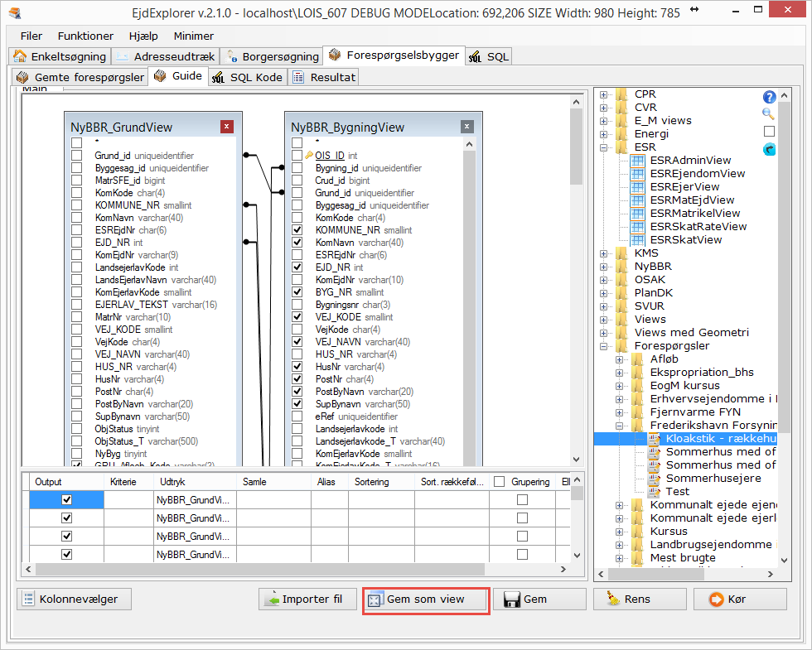This screenshot has height=650, width=812.
Task: Expand the Kursus folder node
Action: pos(620,532)
